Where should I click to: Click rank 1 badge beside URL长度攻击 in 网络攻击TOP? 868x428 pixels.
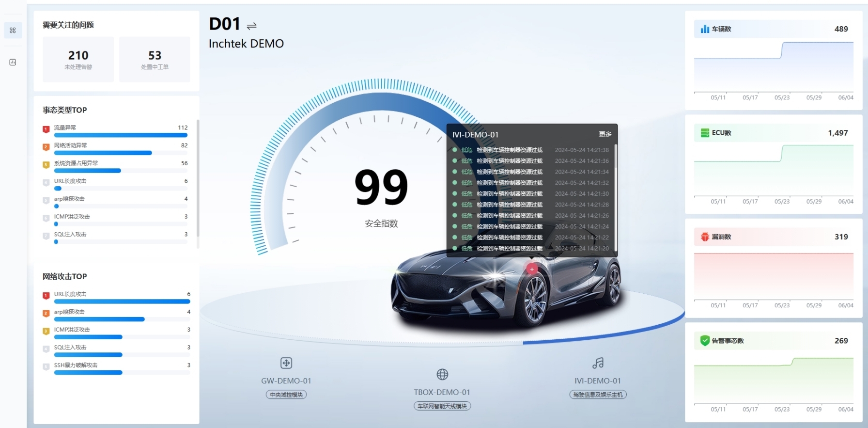[46, 296]
